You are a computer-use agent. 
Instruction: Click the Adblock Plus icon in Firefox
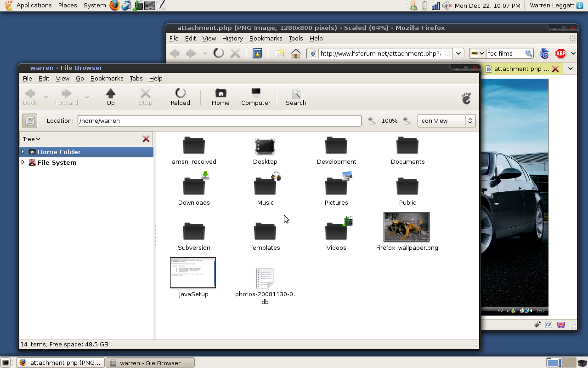[x=560, y=53]
